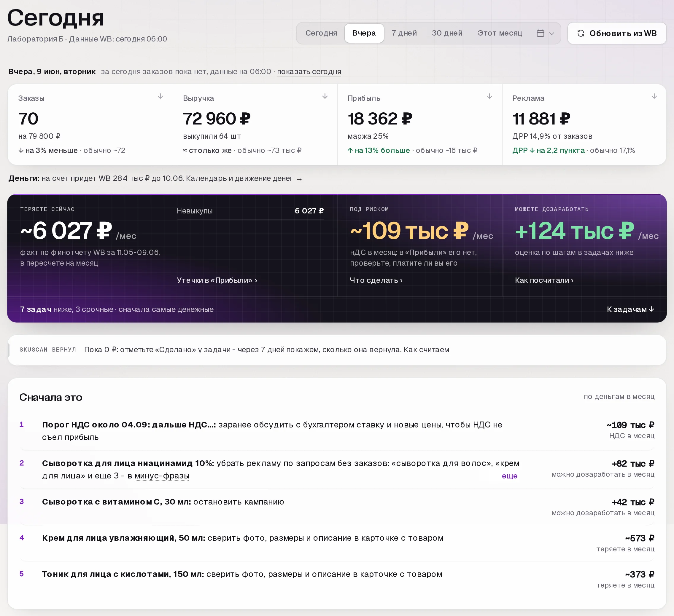Screen dimensions: 674x616
Task: Select the 30 дней period tab
Action: coord(447,33)
